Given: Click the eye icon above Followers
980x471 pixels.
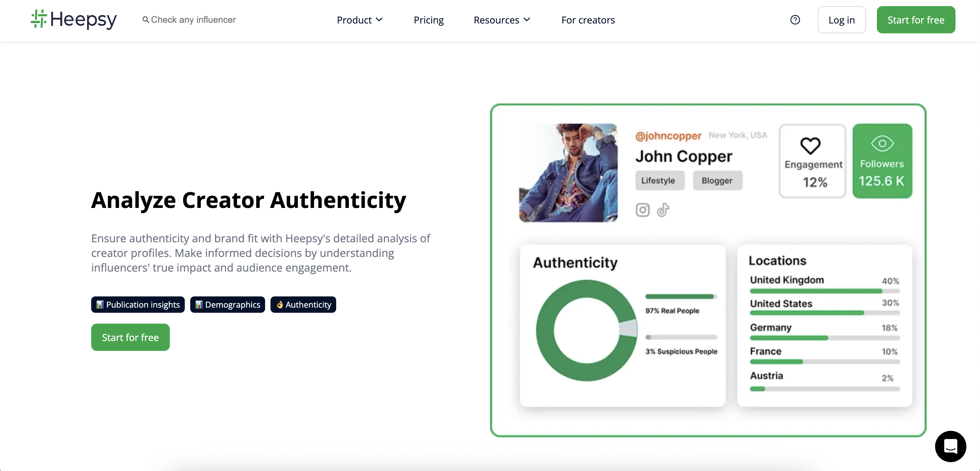Looking at the screenshot, I should (x=882, y=143).
